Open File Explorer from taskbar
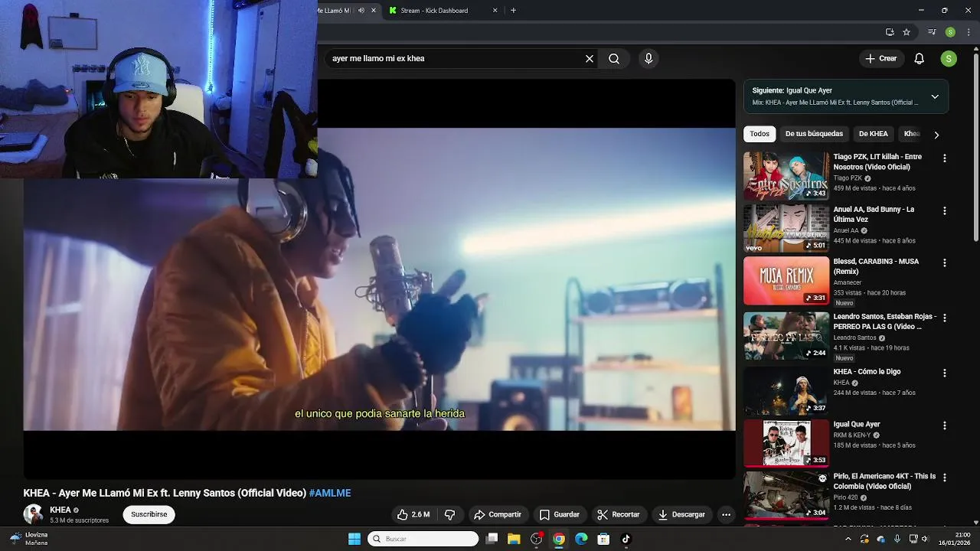Viewport: 980px width, 551px height. coord(514,539)
